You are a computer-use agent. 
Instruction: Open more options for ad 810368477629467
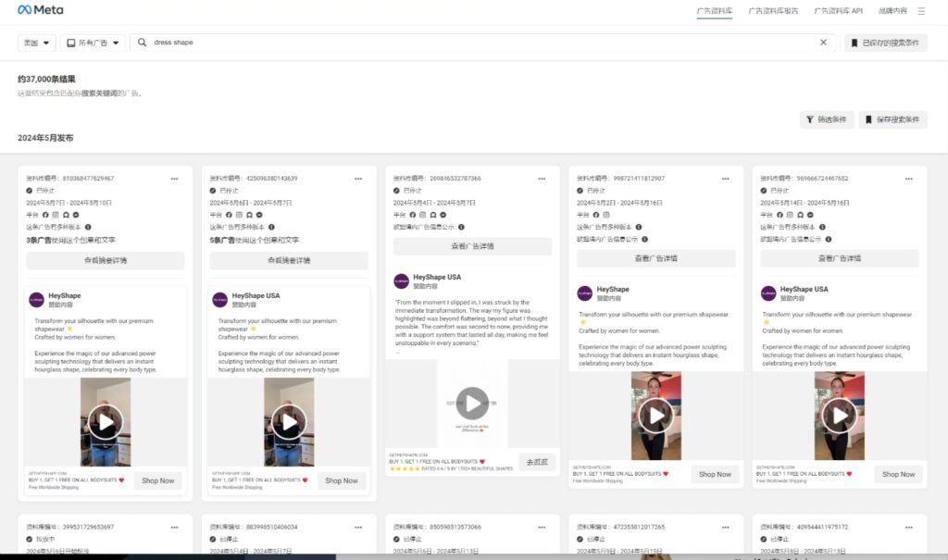click(x=175, y=179)
